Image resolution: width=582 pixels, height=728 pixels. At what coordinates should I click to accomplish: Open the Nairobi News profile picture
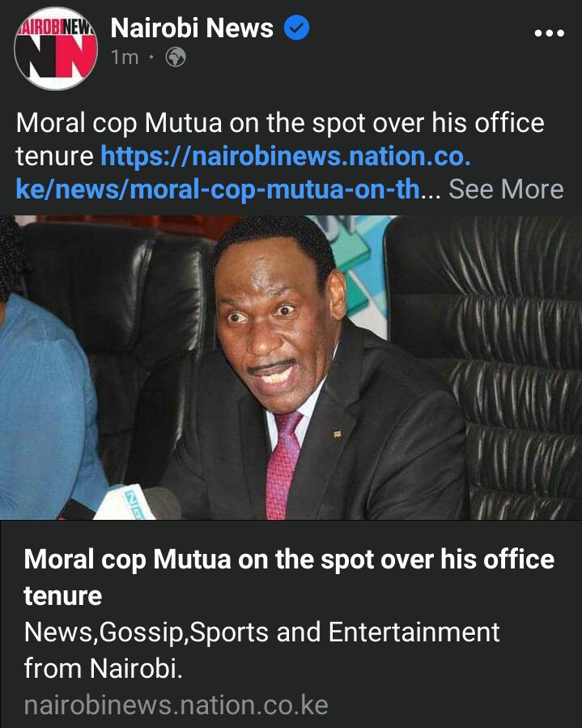pyautogui.click(x=56, y=49)
